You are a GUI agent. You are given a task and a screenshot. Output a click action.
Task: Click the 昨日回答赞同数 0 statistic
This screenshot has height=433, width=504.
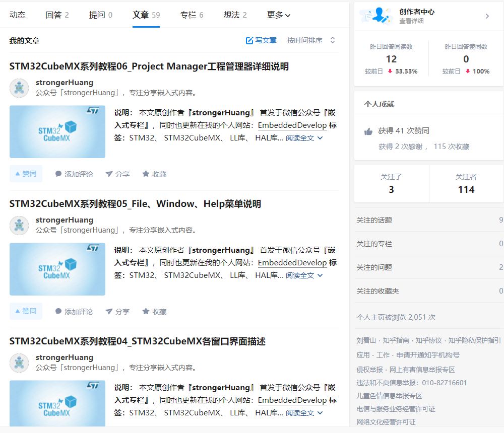point(466,59)
